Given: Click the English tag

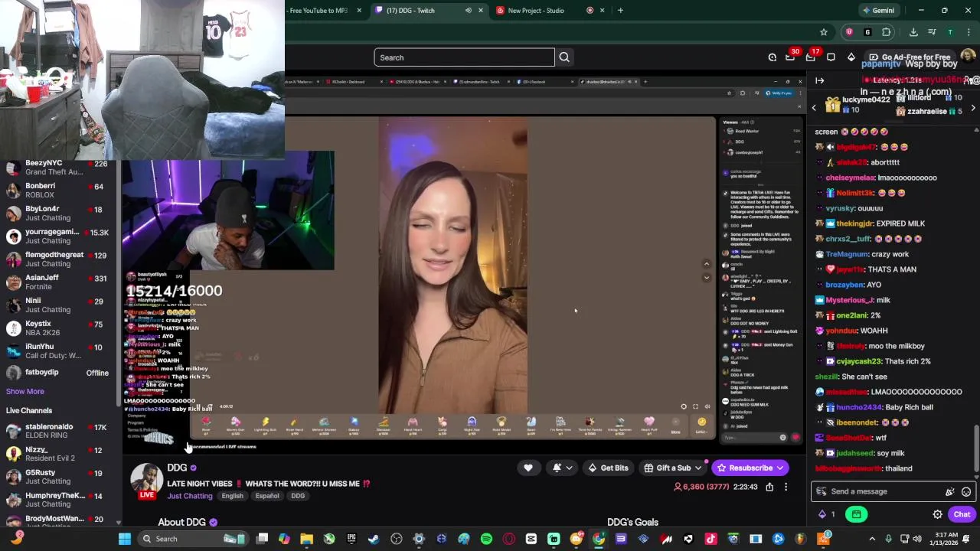Looking at the screenshot, I should point(232,496).
